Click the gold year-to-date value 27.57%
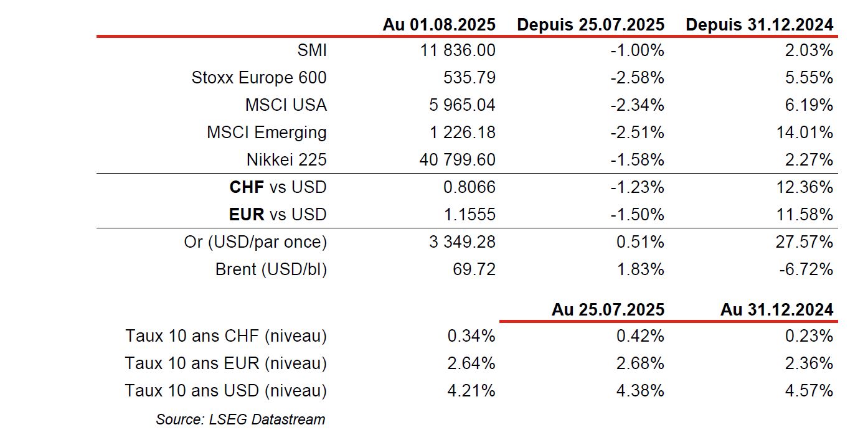 point(804,242)
